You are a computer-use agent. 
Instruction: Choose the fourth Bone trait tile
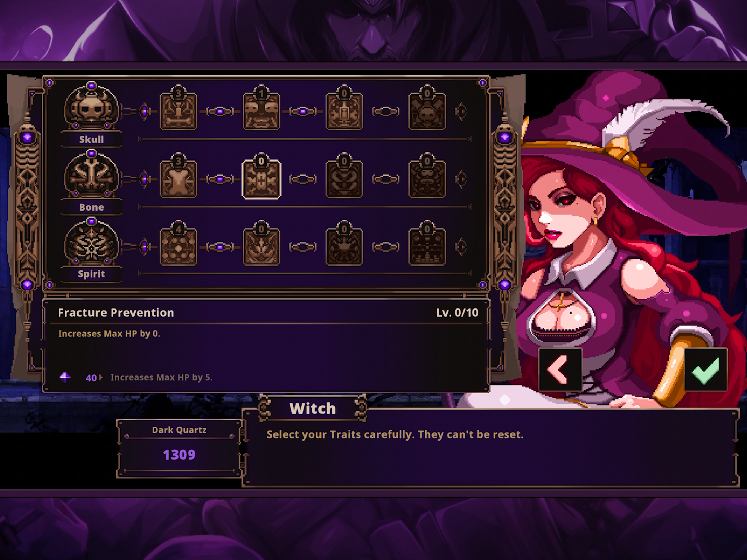(427, 176)
